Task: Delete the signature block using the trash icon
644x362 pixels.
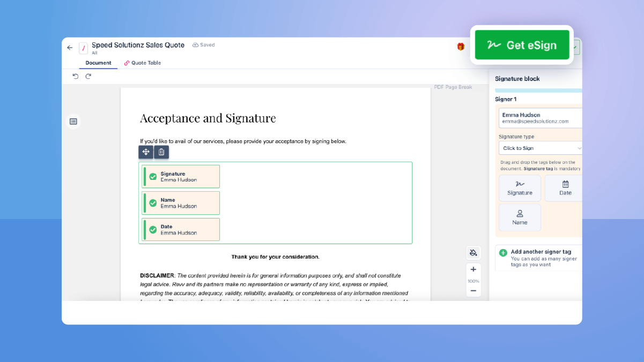Action: pos(161,152)
